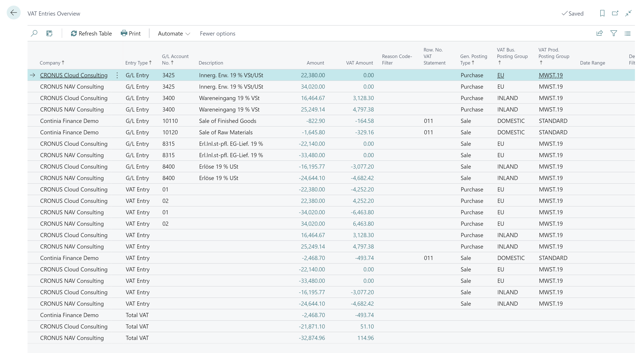Go back using the back arrow
The height and width of the screenshot is (353, 644).
[14, 13]
